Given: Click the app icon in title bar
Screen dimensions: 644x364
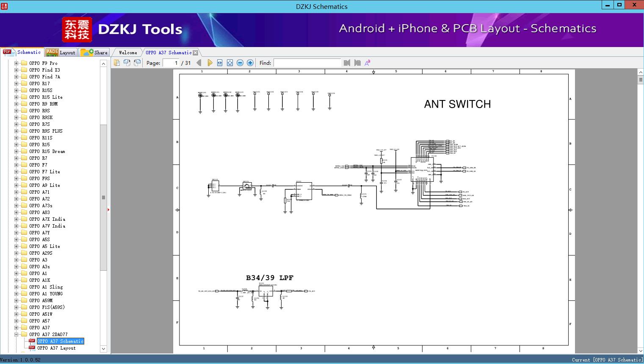Looking at the screenshot, I should click(5, 6).
